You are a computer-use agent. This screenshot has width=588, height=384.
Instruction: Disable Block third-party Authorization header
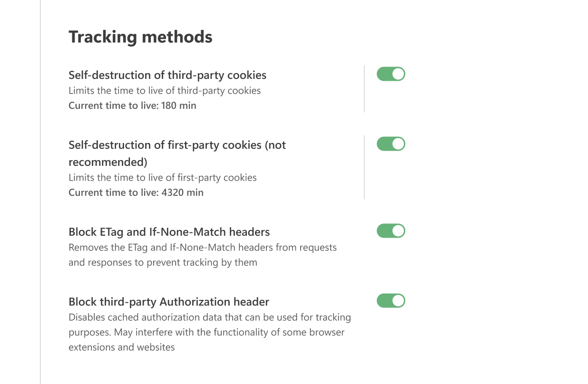(391, 300)
